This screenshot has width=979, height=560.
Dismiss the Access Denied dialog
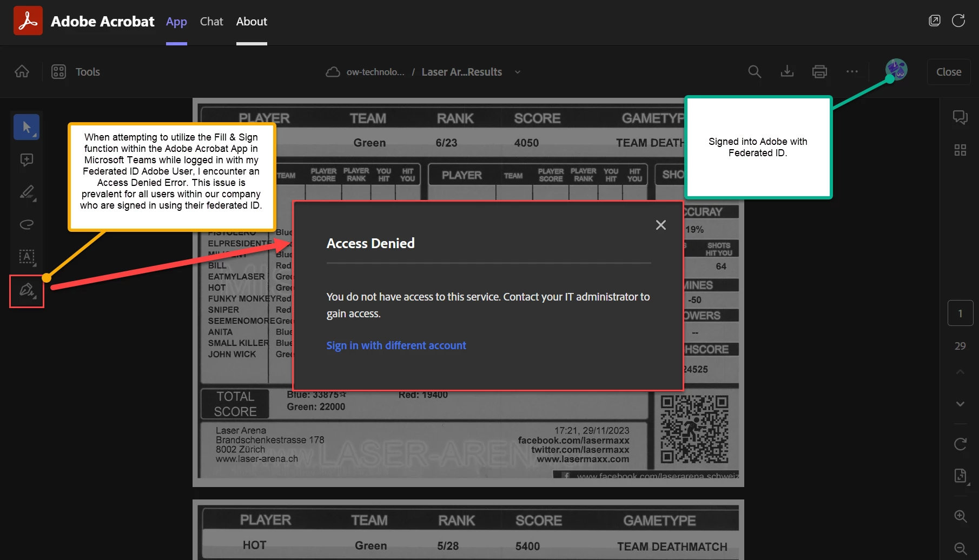[660, 225]
